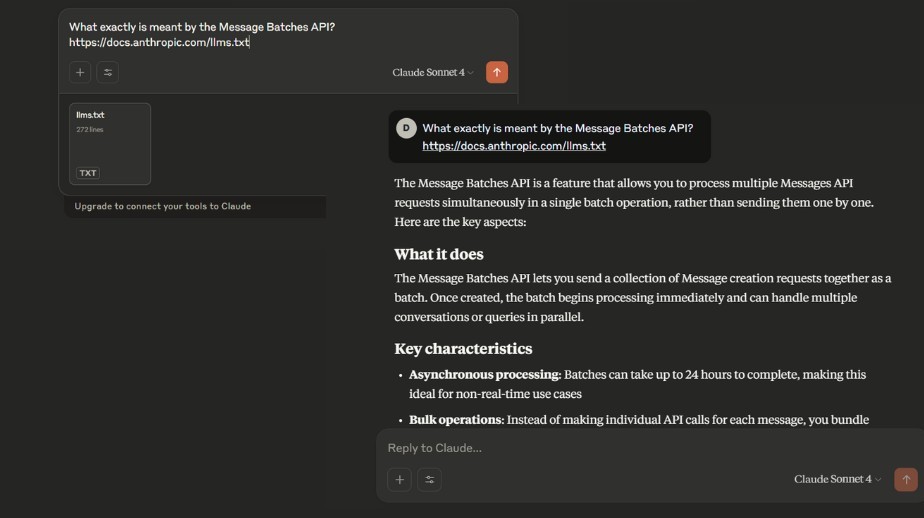Click the send arrow button in the reply box

[906, 479]
